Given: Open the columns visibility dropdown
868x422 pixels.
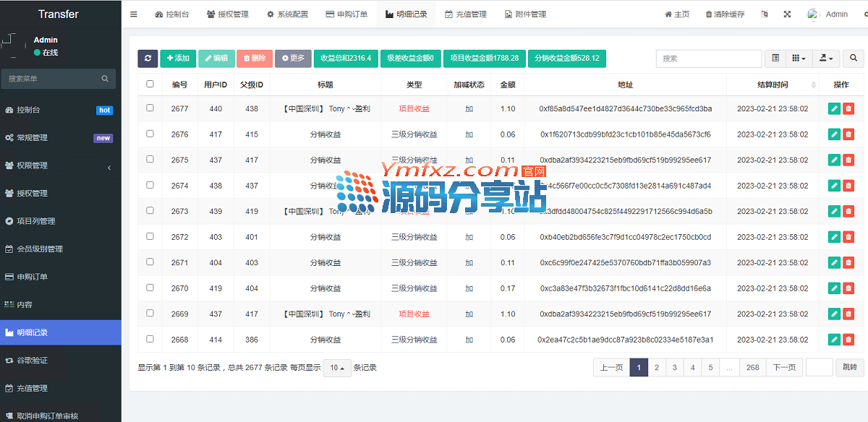Looking at the screenshot, I should coord(799,59).
